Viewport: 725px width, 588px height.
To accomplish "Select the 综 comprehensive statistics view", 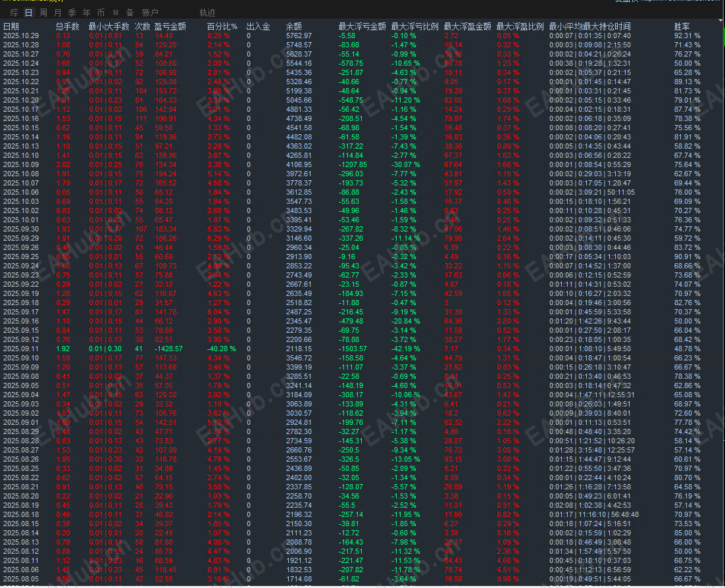I will tap(13, 12).
